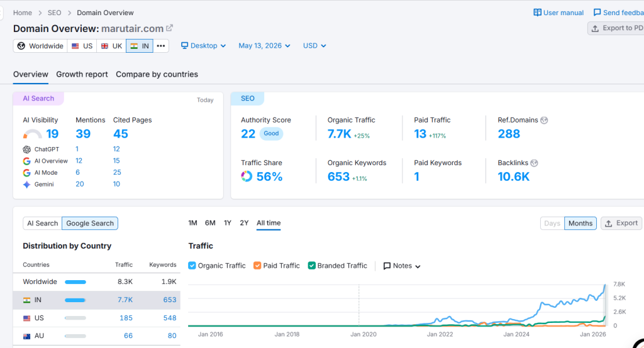Select Worldwide database button
The width and height of the screenshot is (644, 348).
point(40,46)
